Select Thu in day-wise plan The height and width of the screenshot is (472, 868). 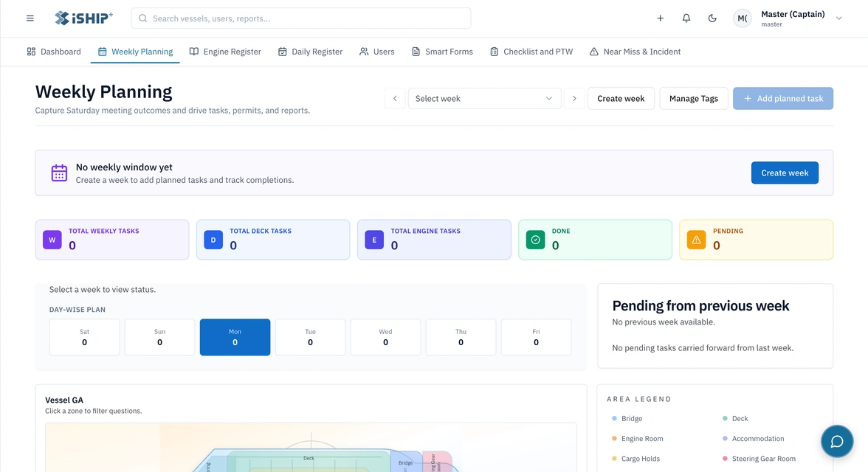click(461, 337)
